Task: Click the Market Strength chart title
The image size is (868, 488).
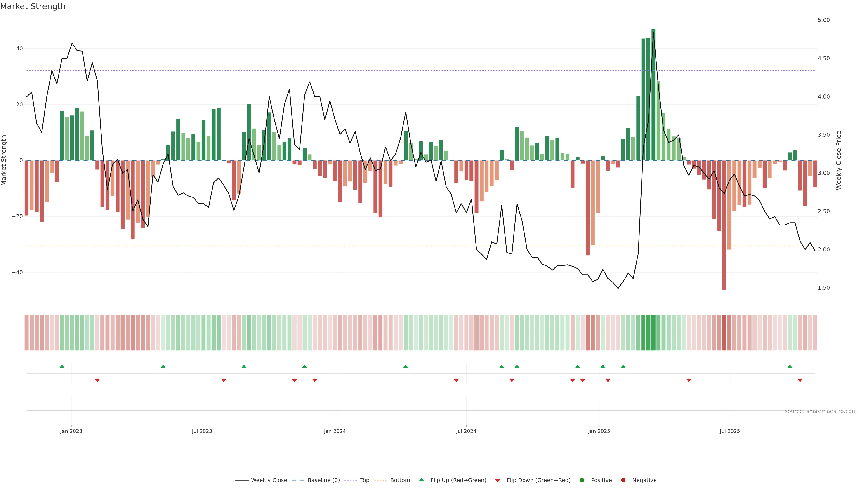Action: [33, 6]
